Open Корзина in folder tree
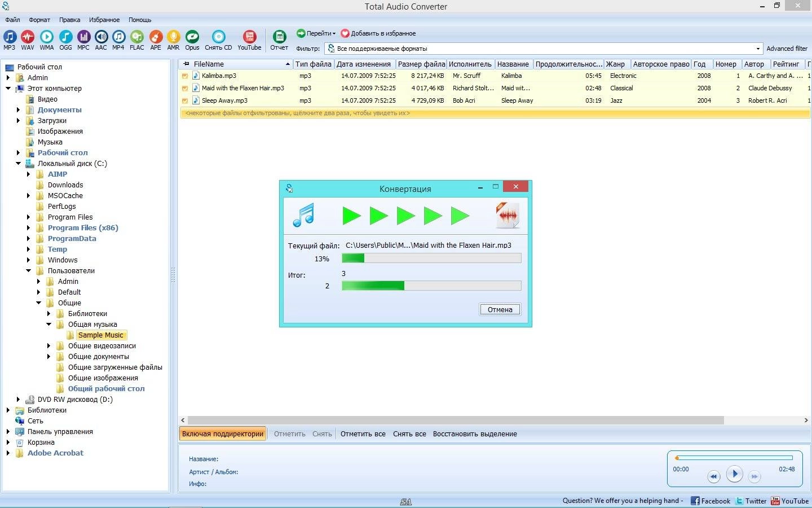This screenshot has height=508, width=812. (41, 443)
